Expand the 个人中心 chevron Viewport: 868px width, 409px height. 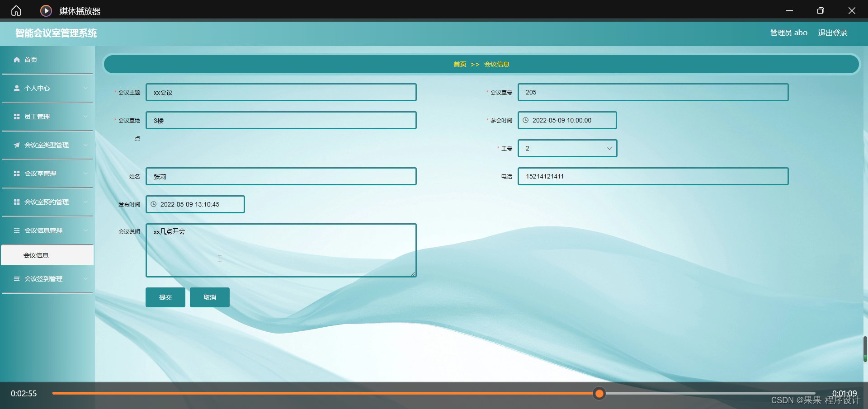tap(85, 88)
